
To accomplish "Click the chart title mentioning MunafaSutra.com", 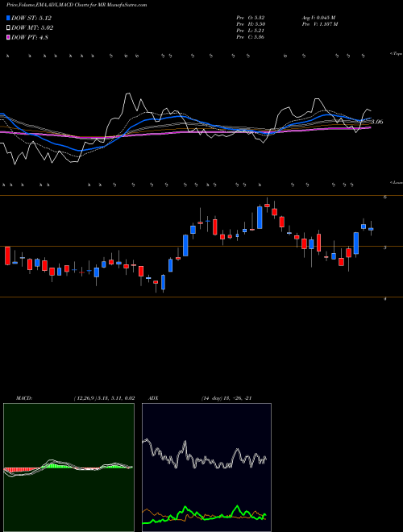I will pos(77,6).
